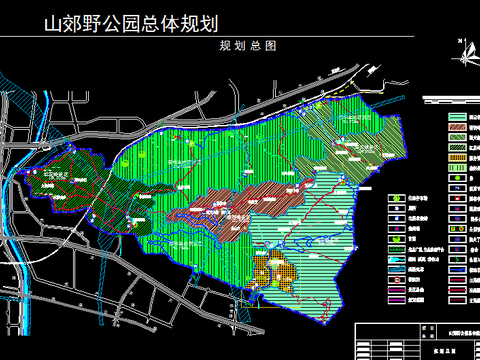This screenshot has height=360, width=480.
Task: Click the green band plaza legend symbol
Action: tap(397, 249)
